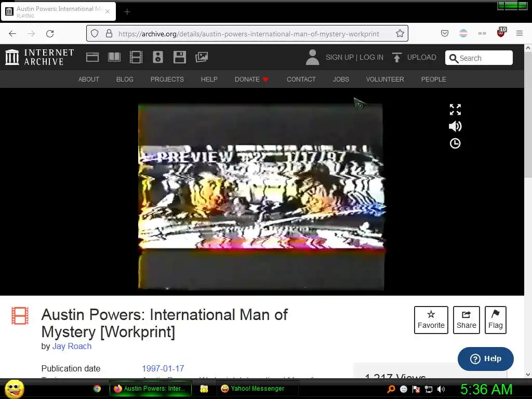Click the Internet Archive logo
Screen dimensions: 532x399
pos(39,57)
